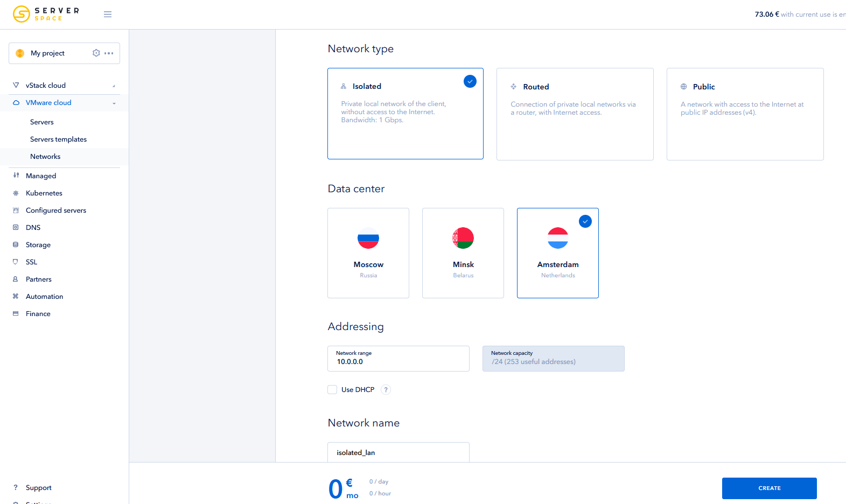Click the Storage sidebar icon
Image resolution: width=846 pixels, height=504 pixels.
[16, 245]
